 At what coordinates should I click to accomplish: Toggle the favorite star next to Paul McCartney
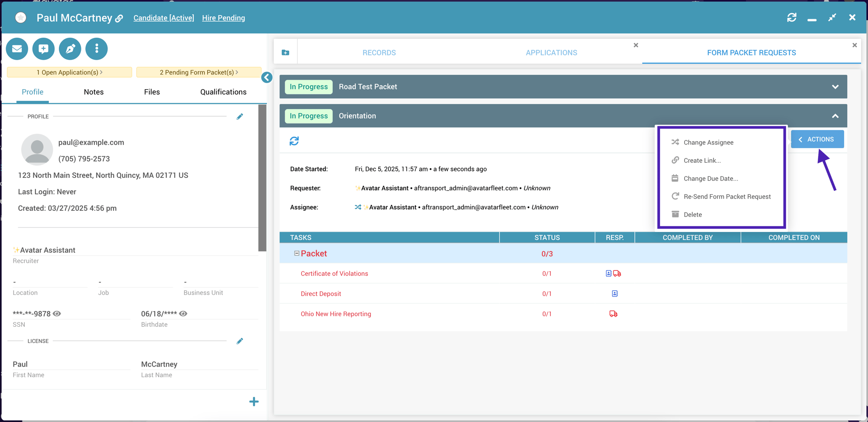point(20,18)
